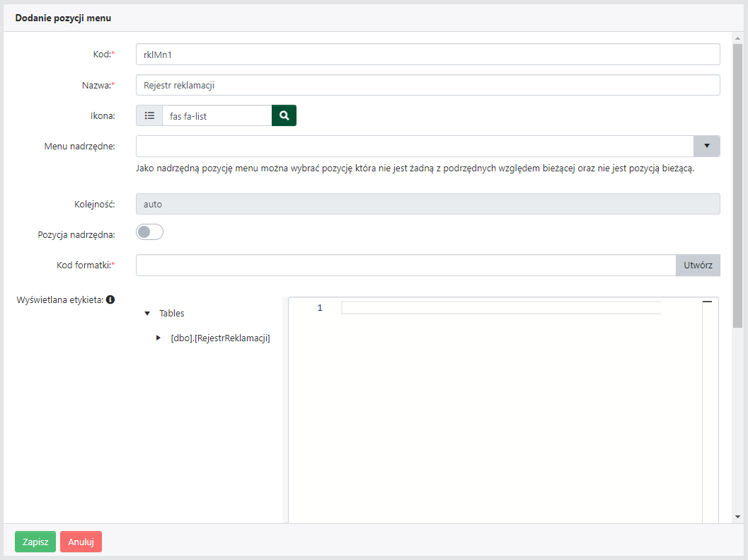Viewport: 748px width, 560px height.
Task: Collapse the Tables node triangle
Action: [x=147, y=313]
